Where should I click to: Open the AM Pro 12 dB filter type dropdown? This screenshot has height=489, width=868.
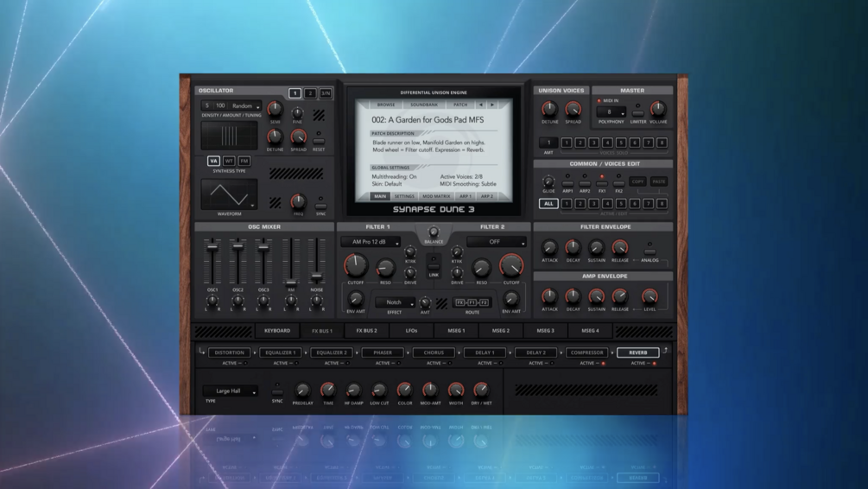click(371, 242)
